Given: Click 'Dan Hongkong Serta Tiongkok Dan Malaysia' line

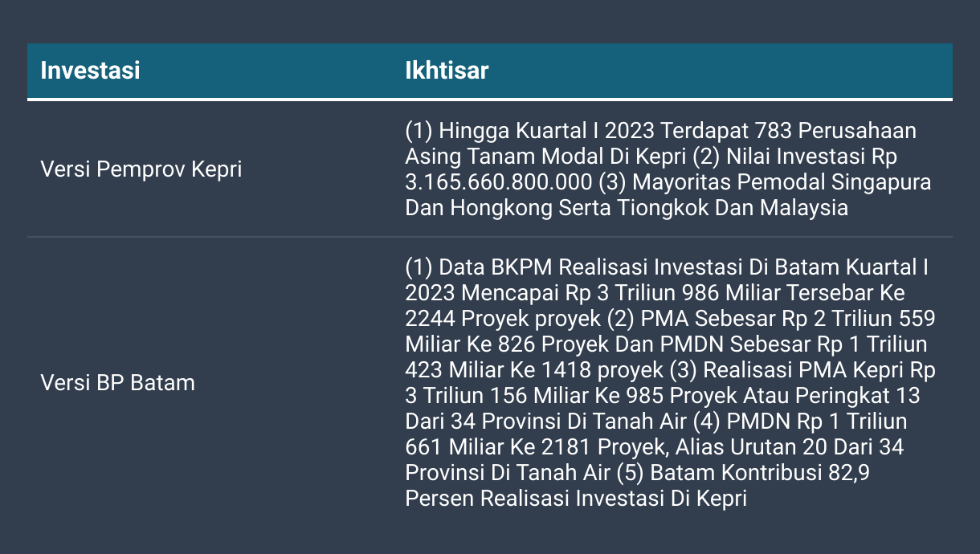Looking at the screenshot, I should click(627, 208).
